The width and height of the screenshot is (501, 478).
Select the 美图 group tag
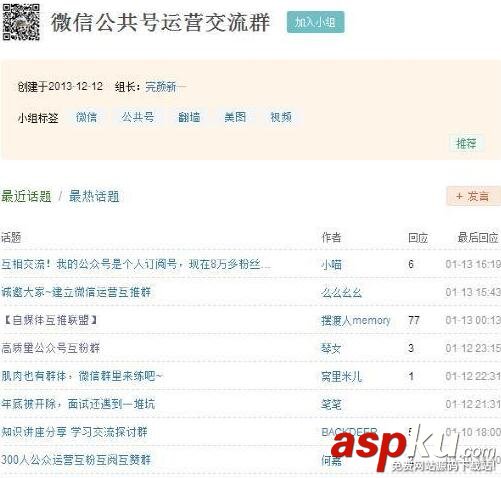(235, 117)
